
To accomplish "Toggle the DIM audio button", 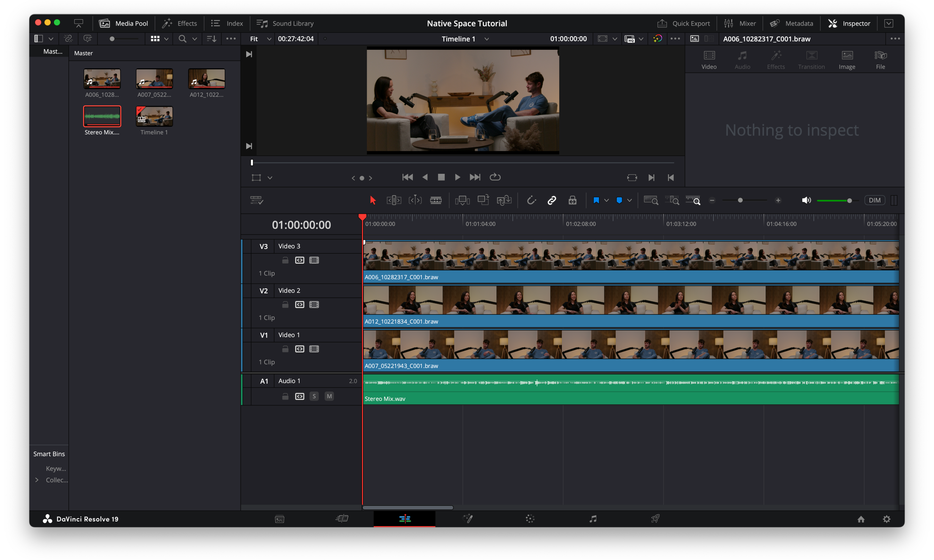I will 874,200.
